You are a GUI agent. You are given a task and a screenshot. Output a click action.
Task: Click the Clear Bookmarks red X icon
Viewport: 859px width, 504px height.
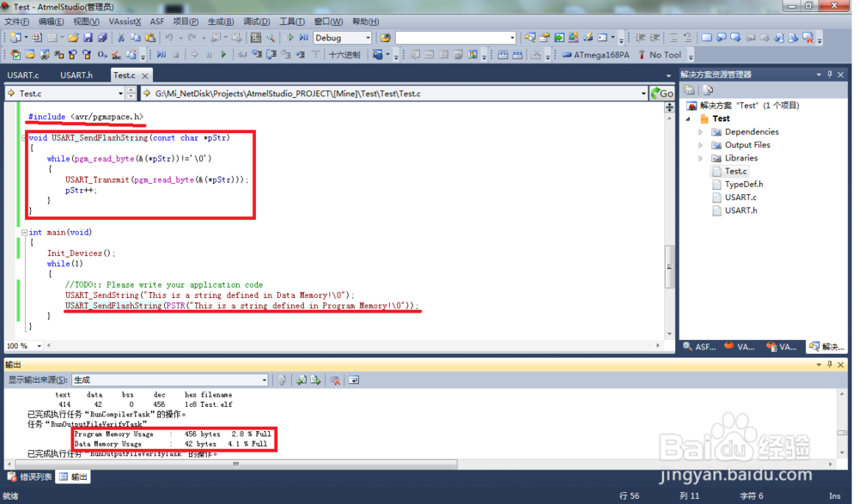[x=808, y=38]
